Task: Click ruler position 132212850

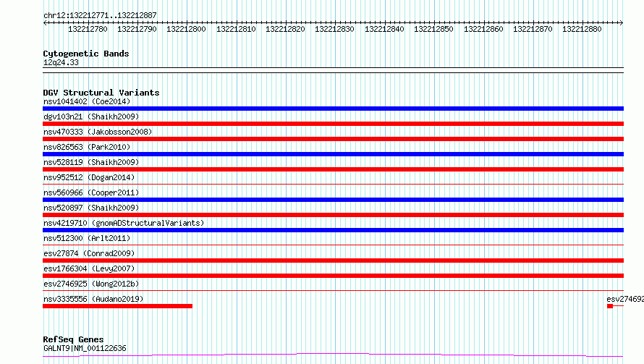Action: click(x=433, y=29)
